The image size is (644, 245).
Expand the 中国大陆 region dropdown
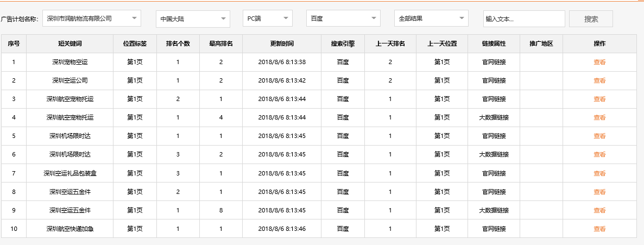(x=193, y=18)
